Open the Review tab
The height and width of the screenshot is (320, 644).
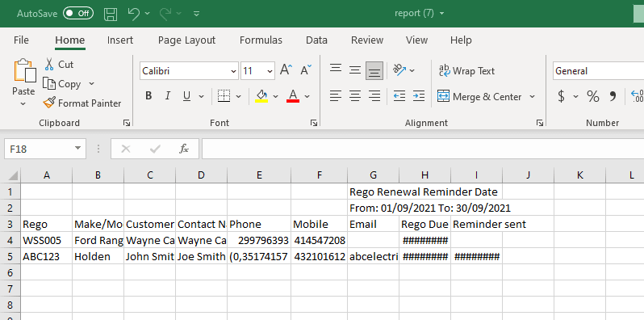[x=366, y=40]
